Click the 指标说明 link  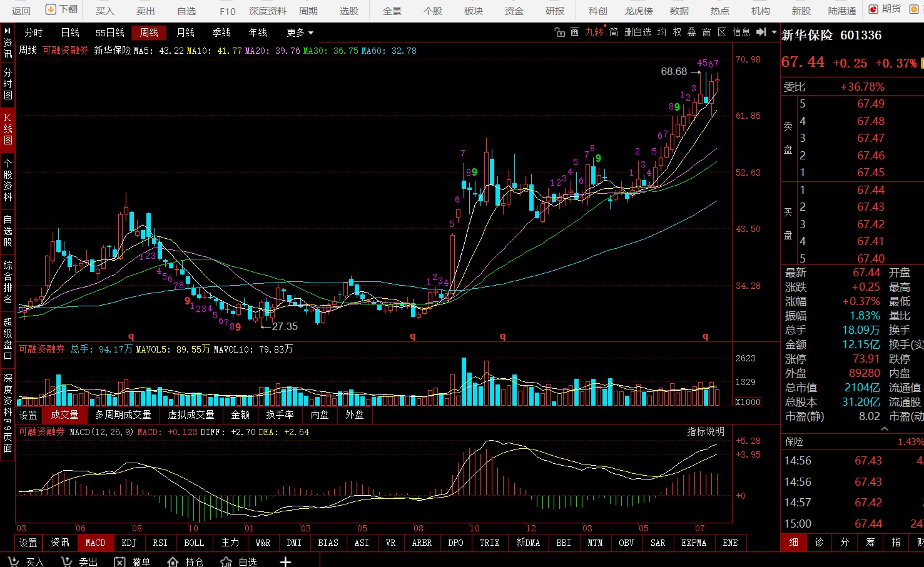tap(706, 431)
